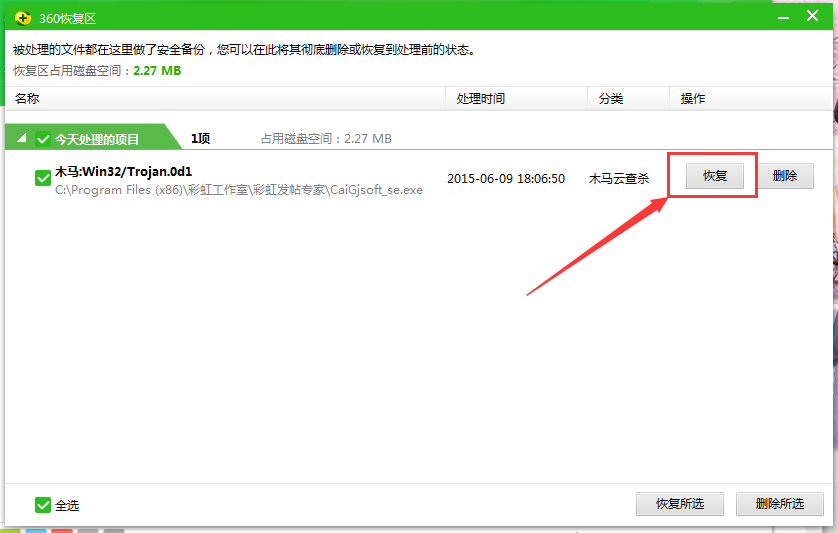This screenshot has width=838, height=533.
Task: Click the 360 logo icon in title bar
Action: [22, 18]
